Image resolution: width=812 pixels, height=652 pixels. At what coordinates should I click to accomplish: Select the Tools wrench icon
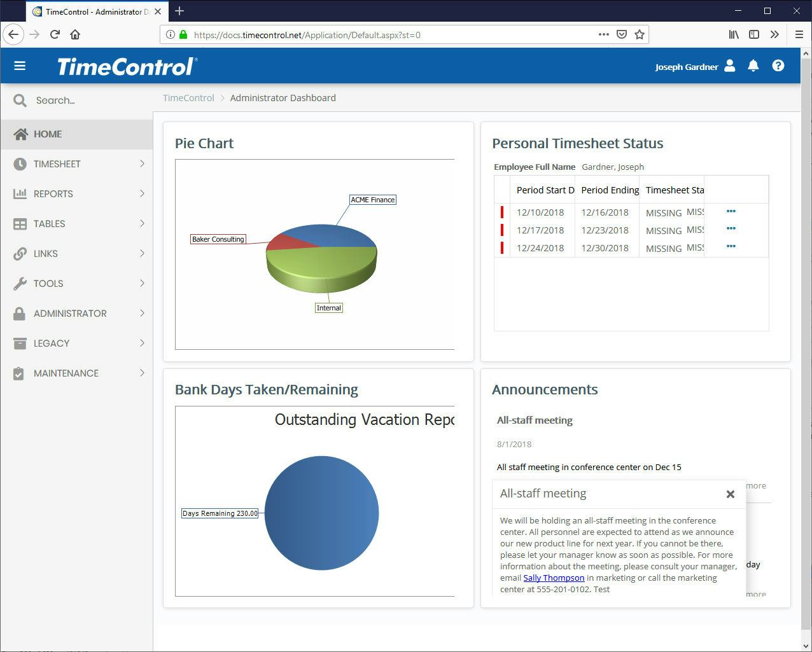(x=20, y=284)
